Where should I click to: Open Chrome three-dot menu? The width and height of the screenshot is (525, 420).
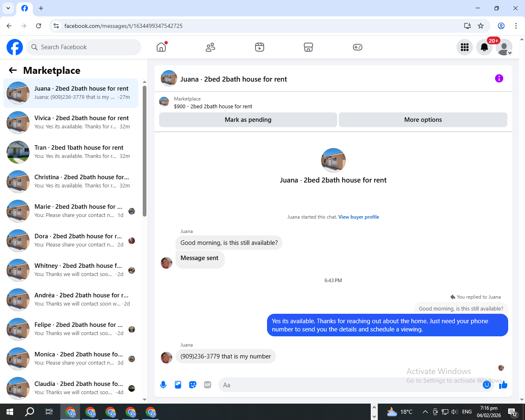point(516,26)
